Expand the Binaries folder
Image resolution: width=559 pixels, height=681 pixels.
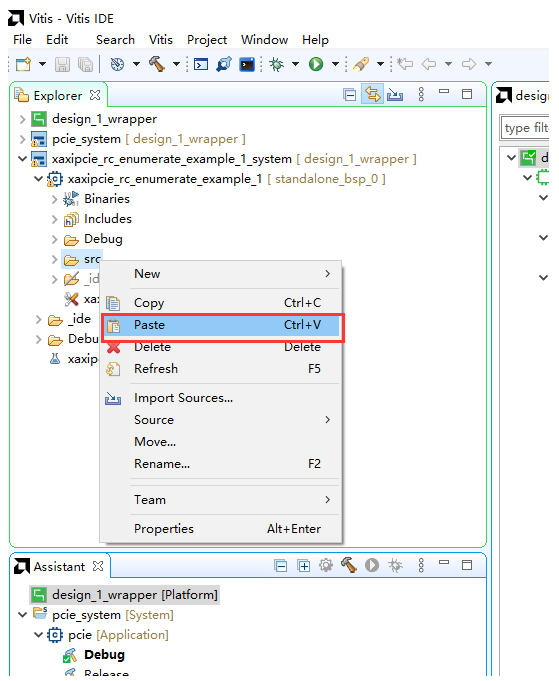54,199
